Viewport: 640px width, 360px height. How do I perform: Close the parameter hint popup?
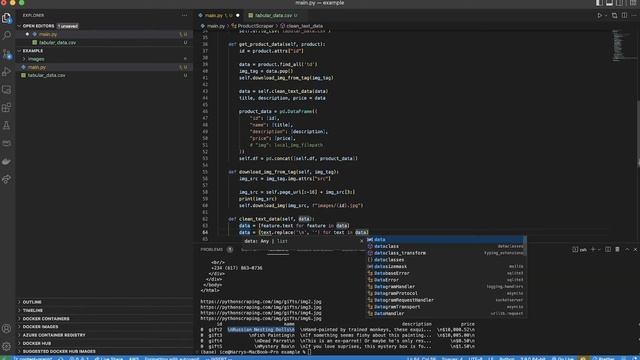tap(361, 241)
